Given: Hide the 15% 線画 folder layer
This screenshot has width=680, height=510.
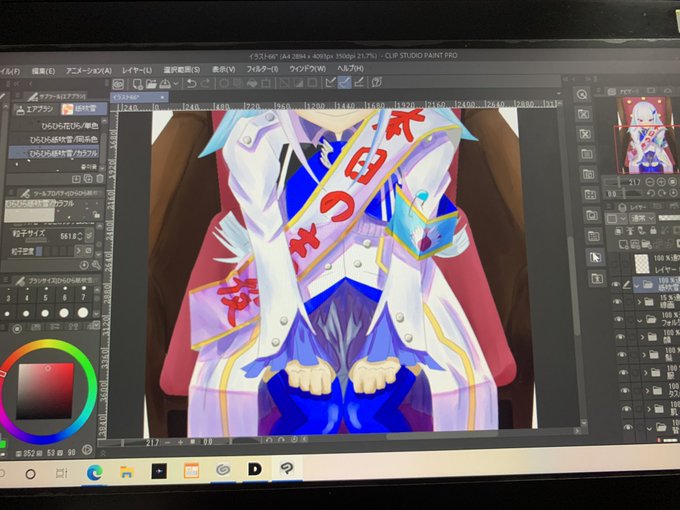Looking at the screenshot, I should pos(618,301).
